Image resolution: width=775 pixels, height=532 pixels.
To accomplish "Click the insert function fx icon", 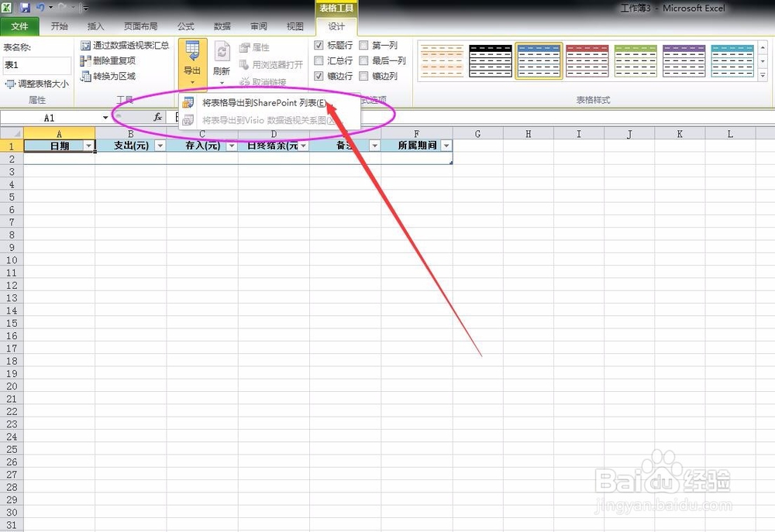I will pyautogui.click(x=157, y=117).
